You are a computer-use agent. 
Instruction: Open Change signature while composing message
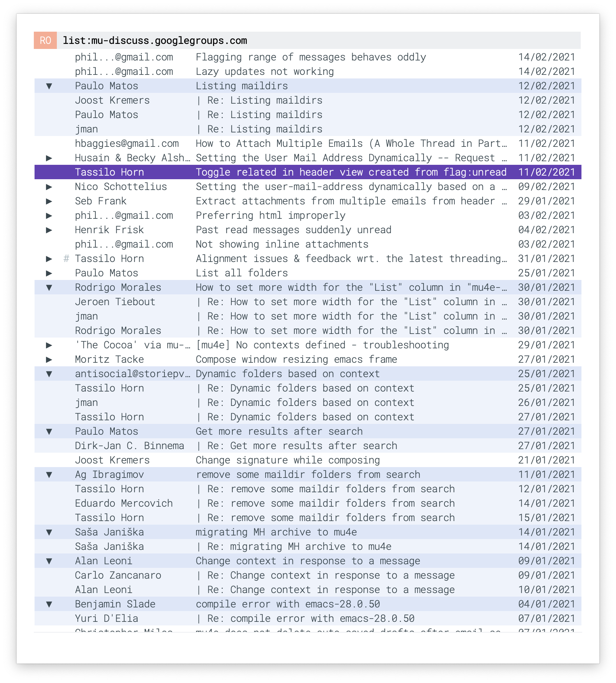pos(308,460)
